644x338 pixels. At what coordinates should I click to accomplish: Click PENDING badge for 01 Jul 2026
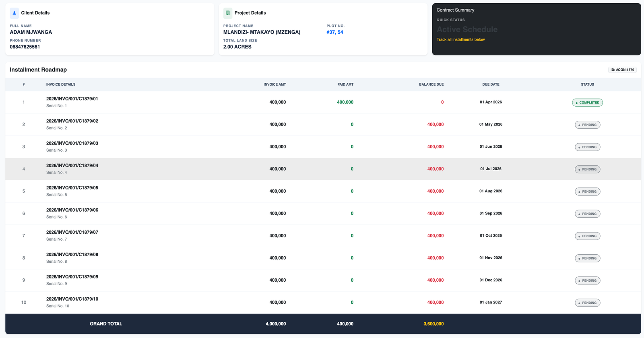point(587,169)
